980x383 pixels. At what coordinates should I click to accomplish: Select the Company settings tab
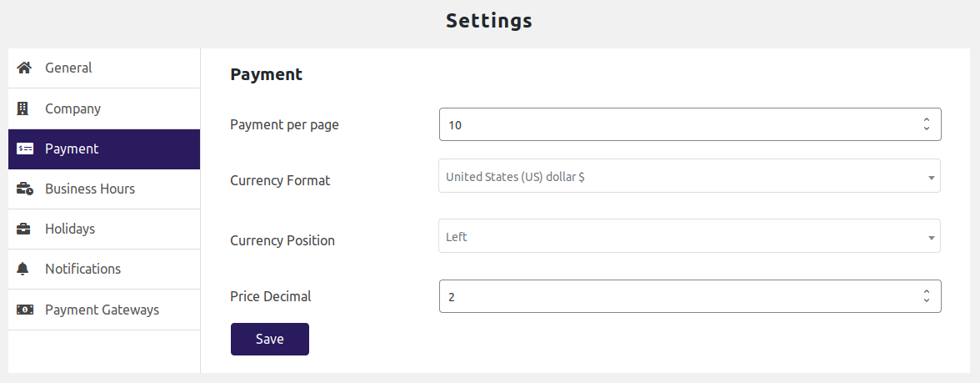(x=72, y=108)
